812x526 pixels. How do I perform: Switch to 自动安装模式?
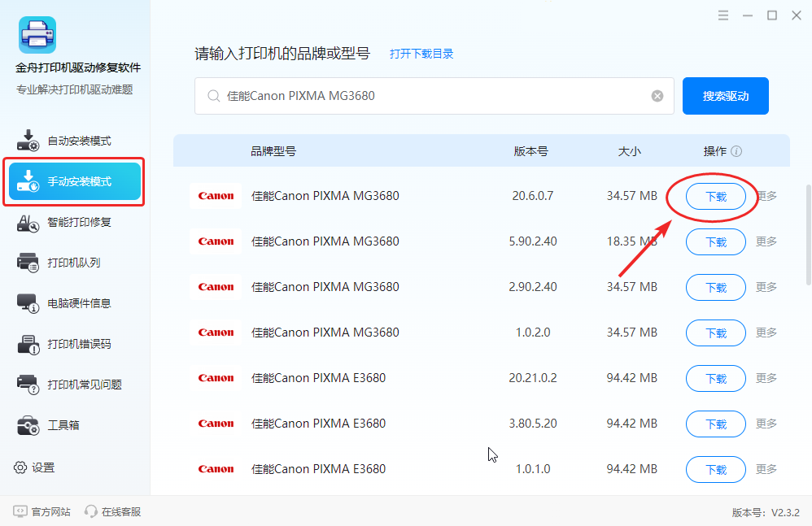[x=75, y=141]
